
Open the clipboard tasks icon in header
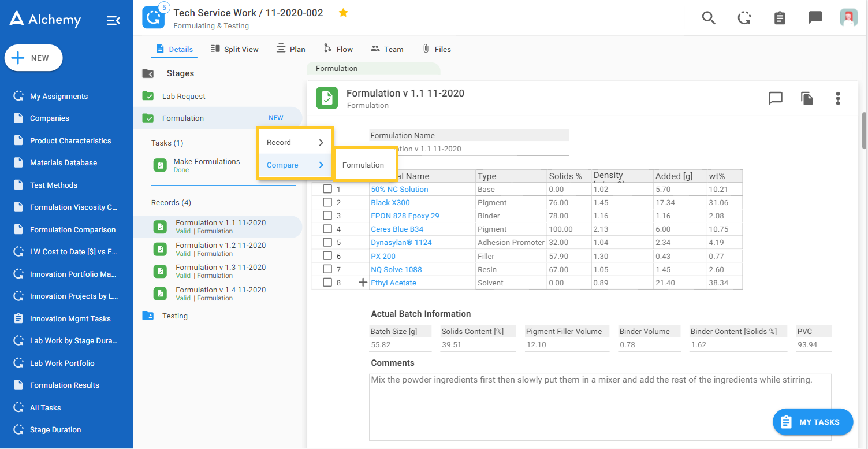[780, 18]
